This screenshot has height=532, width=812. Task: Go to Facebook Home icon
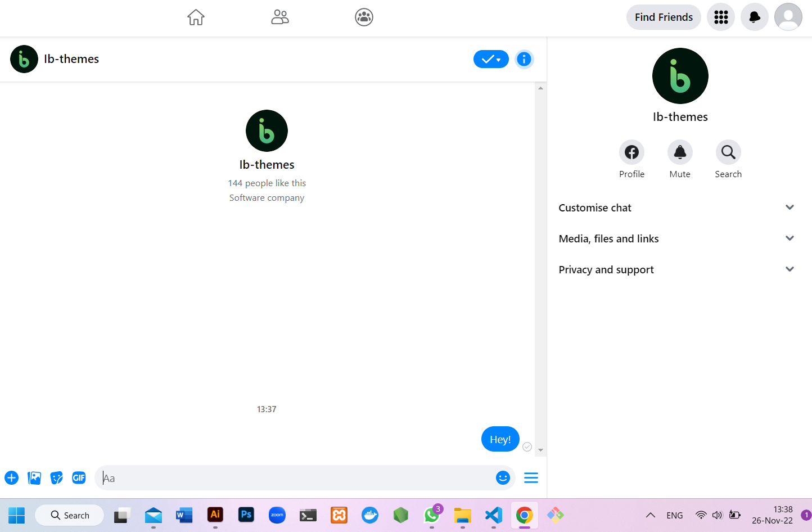pos(196,17)
